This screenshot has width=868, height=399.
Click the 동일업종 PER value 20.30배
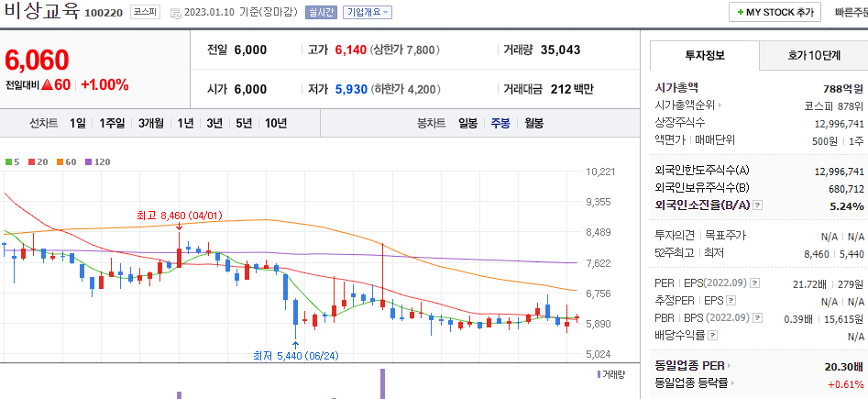[843, 366]
